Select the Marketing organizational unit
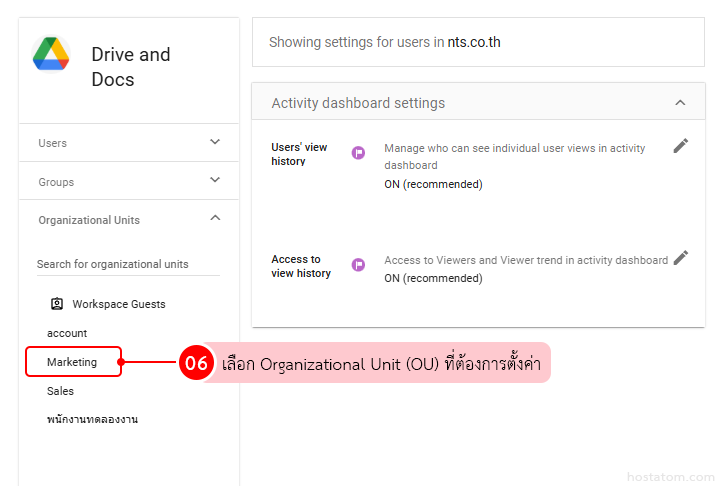This screenshot has width=720, height=486. click(72, 362)
